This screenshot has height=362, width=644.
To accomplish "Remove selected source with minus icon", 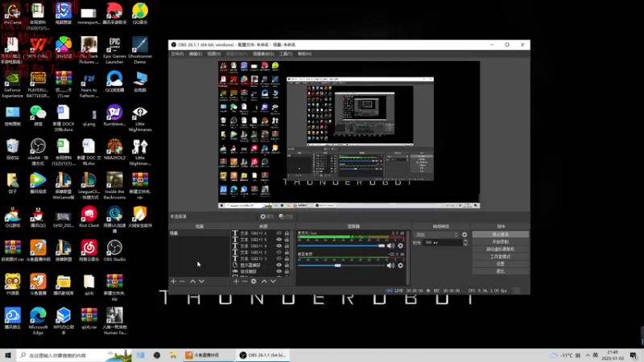I will tap(245, 281).
